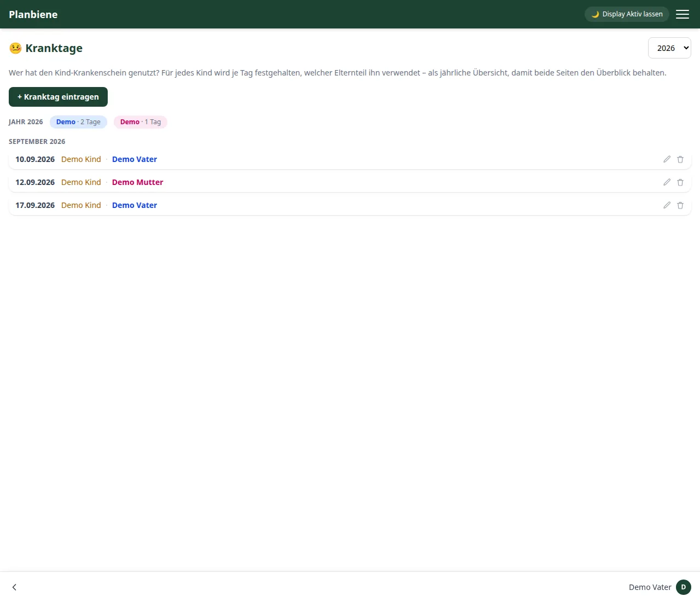Click the Kranktage sick face emoji
The width and height of the screenshot is (700, 602).
pyautogui.click(x=15, y=48)
